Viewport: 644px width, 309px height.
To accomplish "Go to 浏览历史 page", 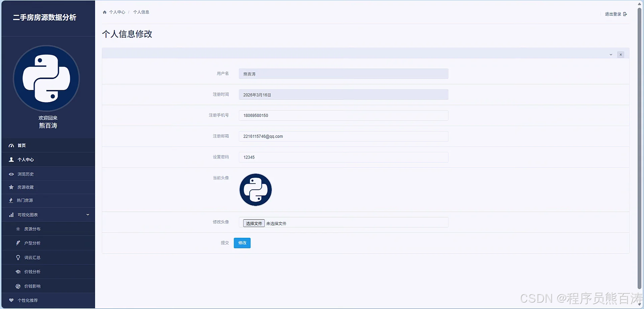I will tap(48, 174).
